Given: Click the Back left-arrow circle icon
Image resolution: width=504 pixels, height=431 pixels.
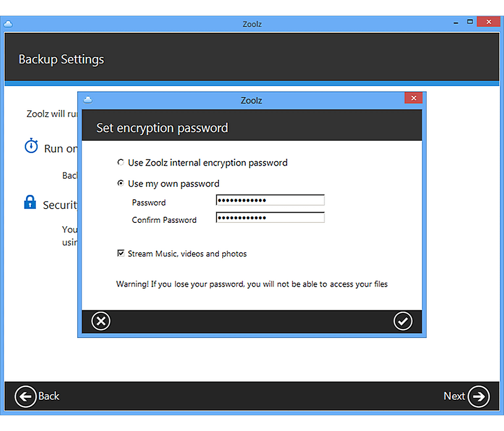Looking at the screenshot, I should coord(25,396).
